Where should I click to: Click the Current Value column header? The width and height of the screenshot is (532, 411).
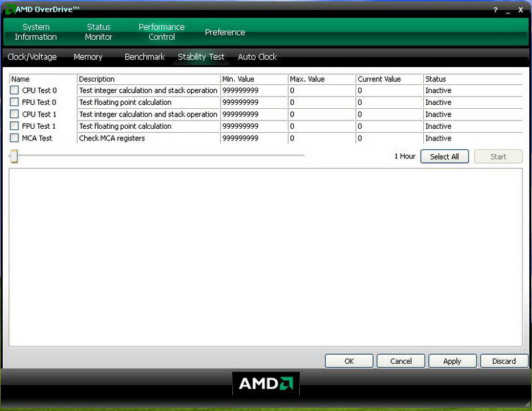click(x=389, y=79)
